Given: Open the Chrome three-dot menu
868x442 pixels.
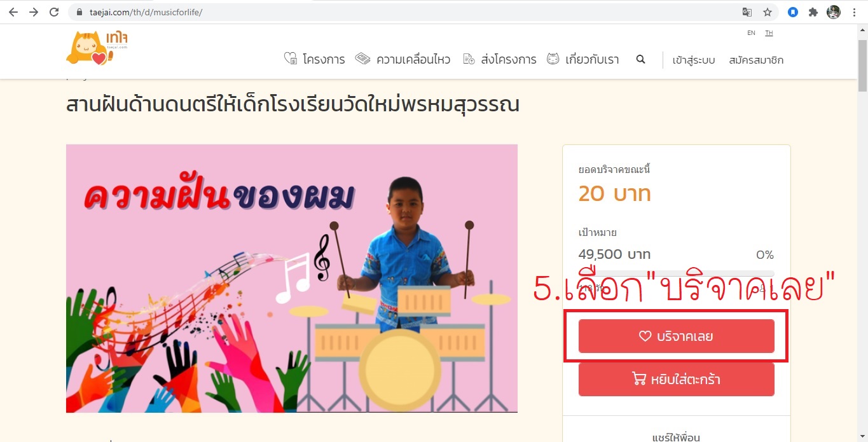Looking at the screenshot, I should 855,12.
